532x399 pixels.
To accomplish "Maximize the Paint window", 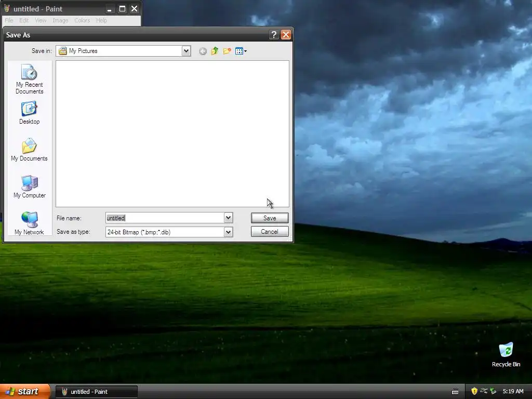I will [122, 9].
